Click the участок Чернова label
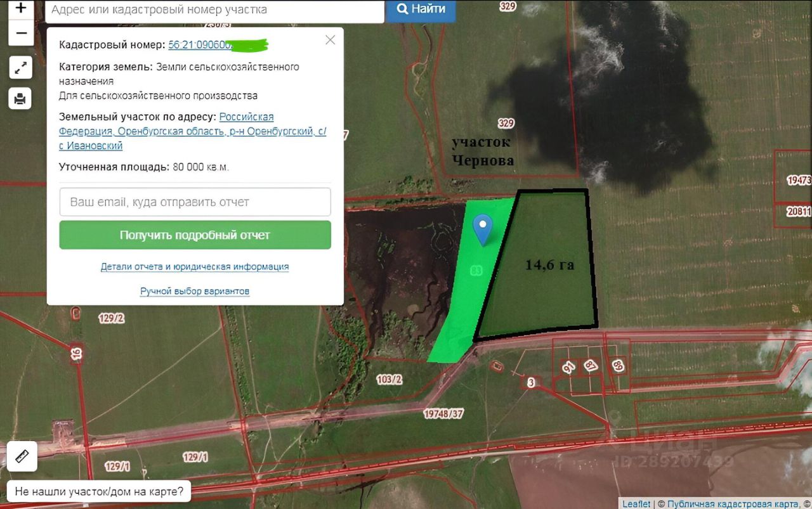Screen dimensions: 812x509 pyautogui.click(x=482, y=151)
